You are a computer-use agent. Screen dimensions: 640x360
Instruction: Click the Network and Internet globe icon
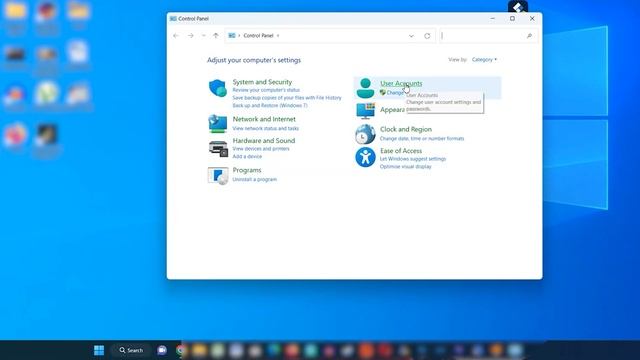point(218,124)
